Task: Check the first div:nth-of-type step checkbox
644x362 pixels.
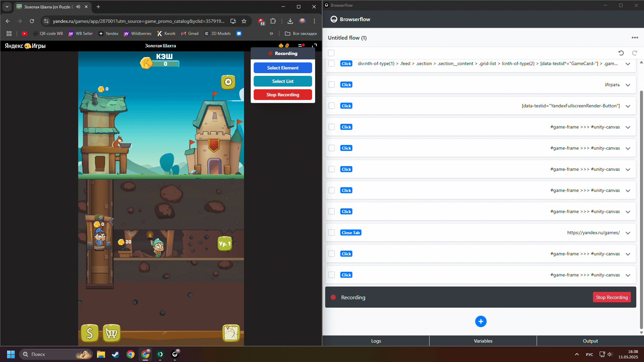Action: click(332, 63)
